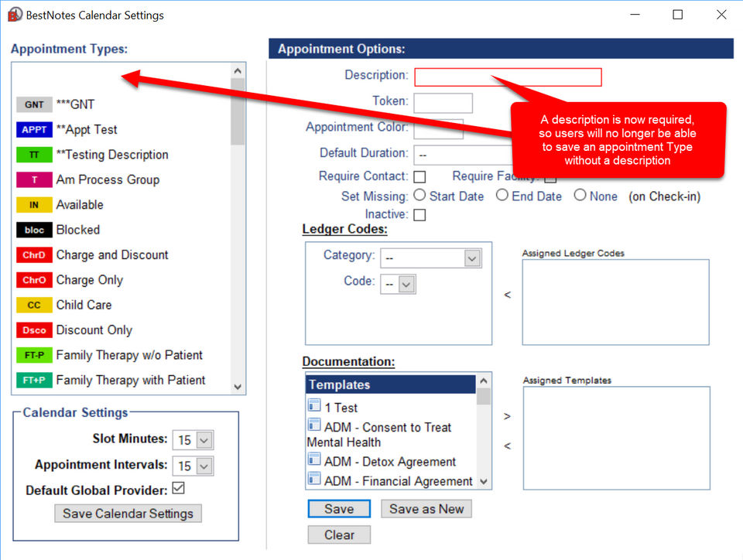This screenshot has width=743, height=560.
Task: Click the Templates list header
Action: click(391, 384)
